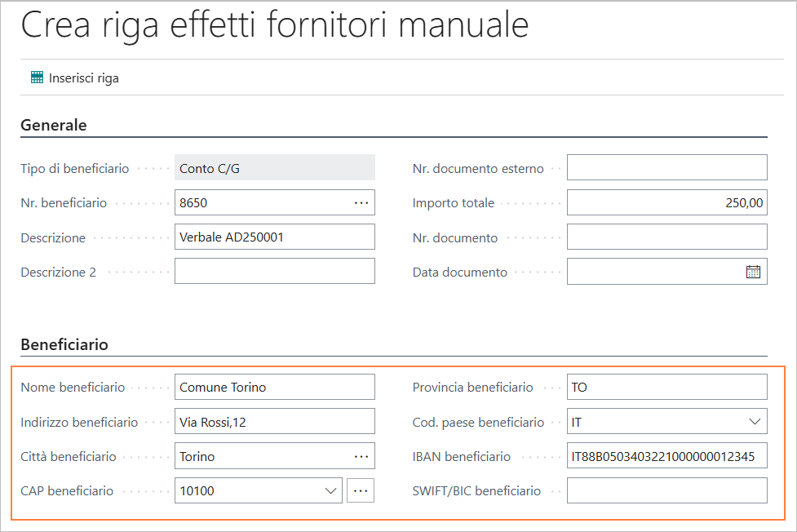The height and width of the screenshot is (532, 797).
Task: Click the Indirizzo beneficiario field
Action: (274, 422)
